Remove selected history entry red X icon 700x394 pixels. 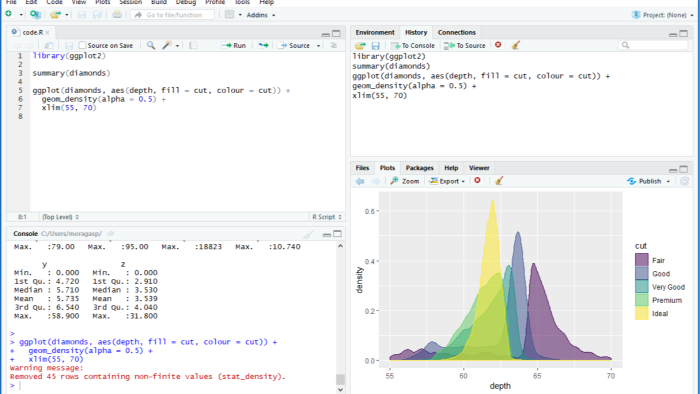pos(498,45)
